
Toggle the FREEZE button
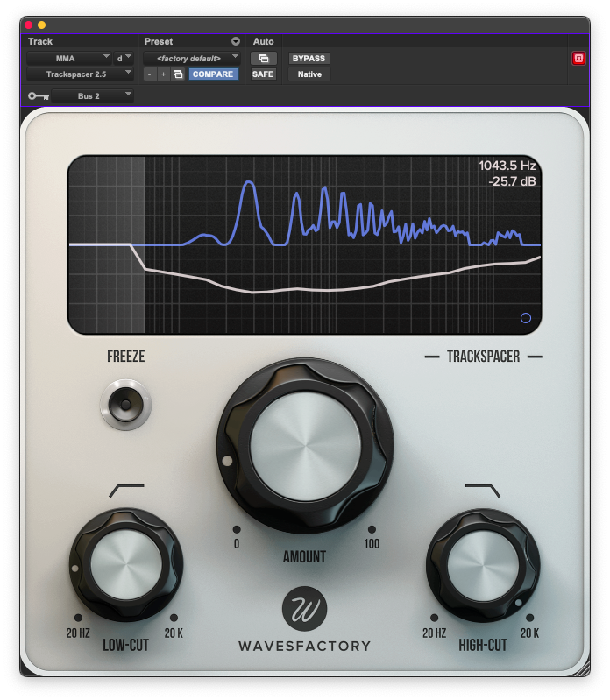click(x=126, y=405)
